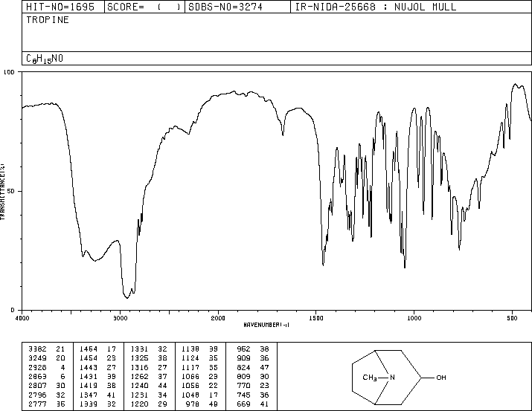Click the 100 tick label on transmittance axis
This screenshot has height=411, width=532.
coord(9,72)
